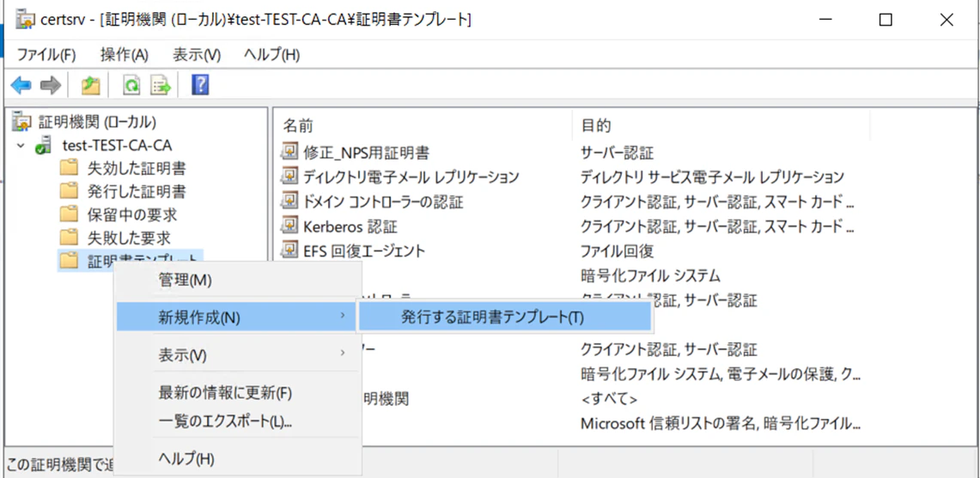Select 失敗した要求 in the tree
Viewport: 980px width, 478px height.
point(129,238)
